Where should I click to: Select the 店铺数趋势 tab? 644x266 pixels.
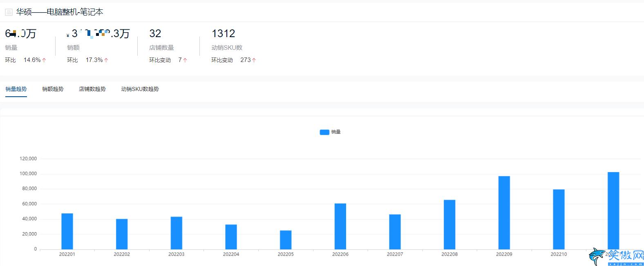92,89
